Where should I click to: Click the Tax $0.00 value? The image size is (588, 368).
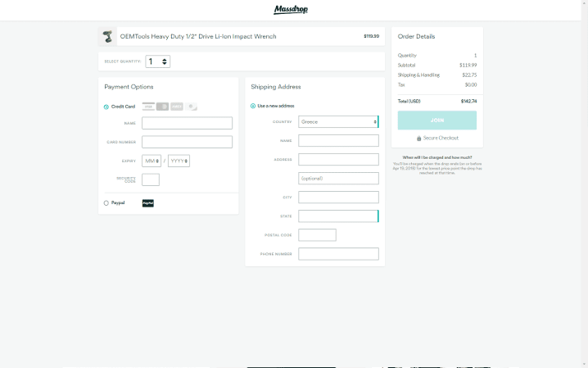pos(471,84)
